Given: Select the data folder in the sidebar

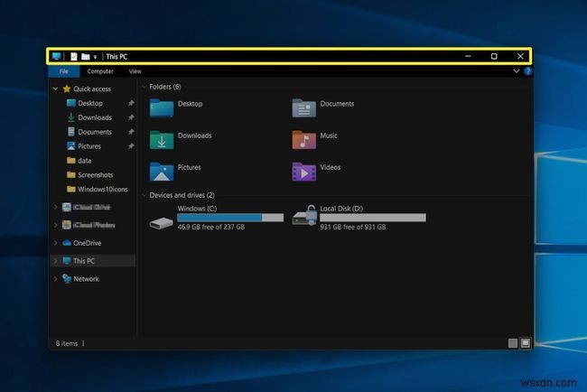Looking at the screenshot, I should coord(85,161).
